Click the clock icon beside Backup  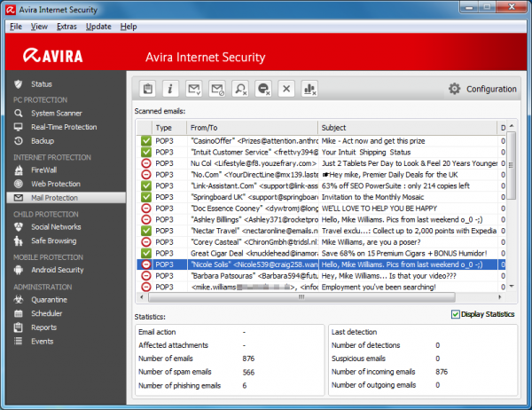(19, 140)
